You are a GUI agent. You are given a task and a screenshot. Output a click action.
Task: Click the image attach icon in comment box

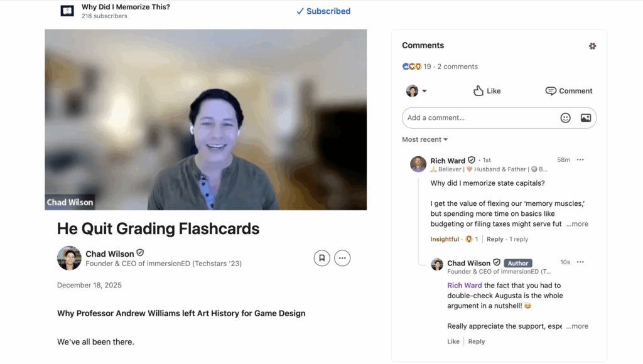585,118
